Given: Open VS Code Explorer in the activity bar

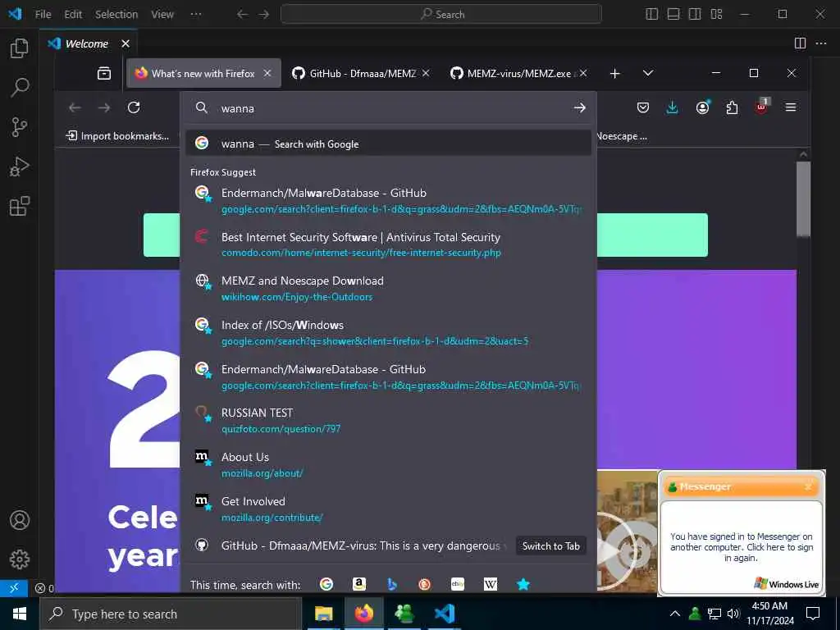Looking at the screenshot, I should (20, 48).
